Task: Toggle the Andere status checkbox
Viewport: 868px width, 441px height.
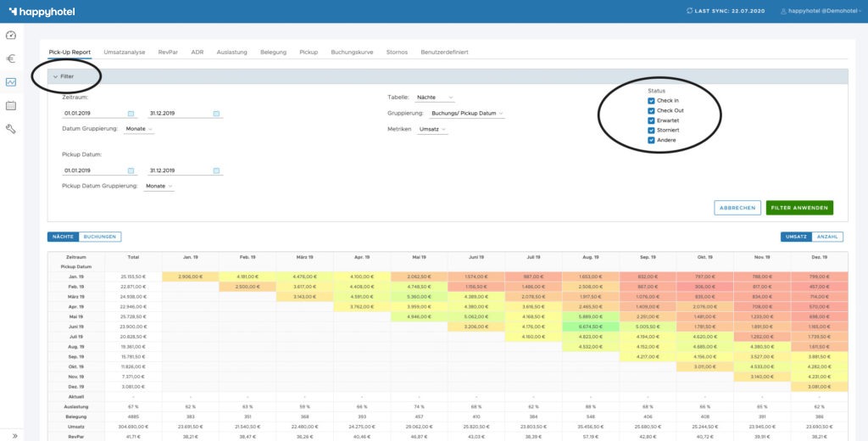Action: coord(651,140)
